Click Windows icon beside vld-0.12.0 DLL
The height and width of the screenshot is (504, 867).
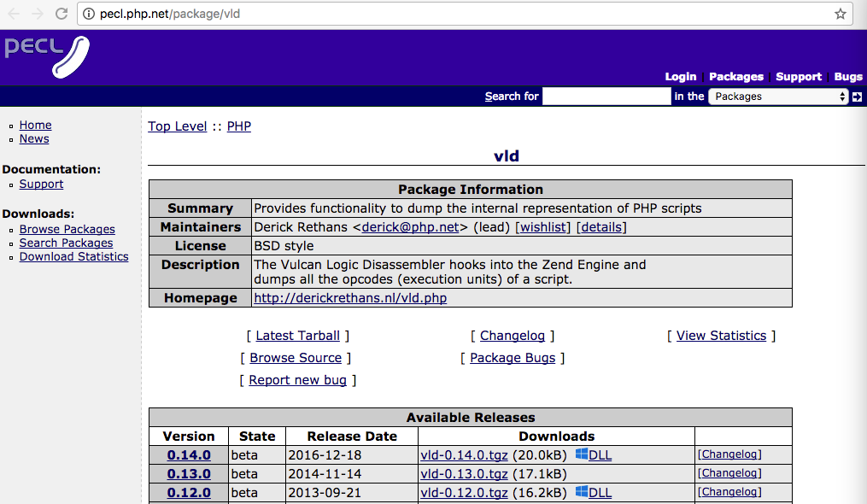tap(582, 492)
